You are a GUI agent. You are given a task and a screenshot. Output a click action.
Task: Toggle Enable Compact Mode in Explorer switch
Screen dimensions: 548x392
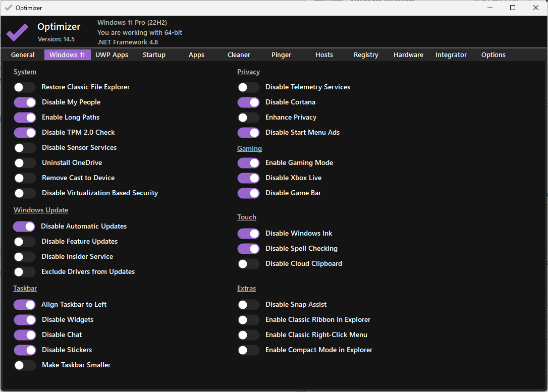tap(248, 350)
